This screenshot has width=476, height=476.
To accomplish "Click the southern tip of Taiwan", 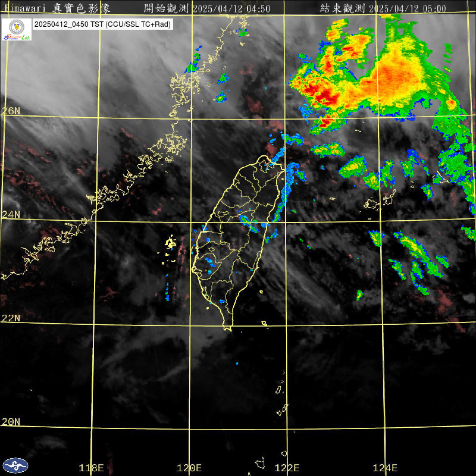I will click(x=227, y=328).
